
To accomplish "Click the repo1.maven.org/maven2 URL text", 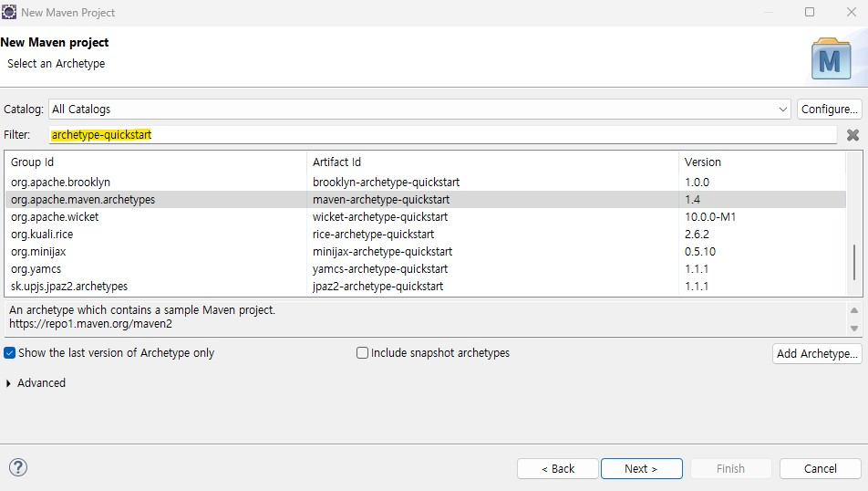I will pos(90,324).
